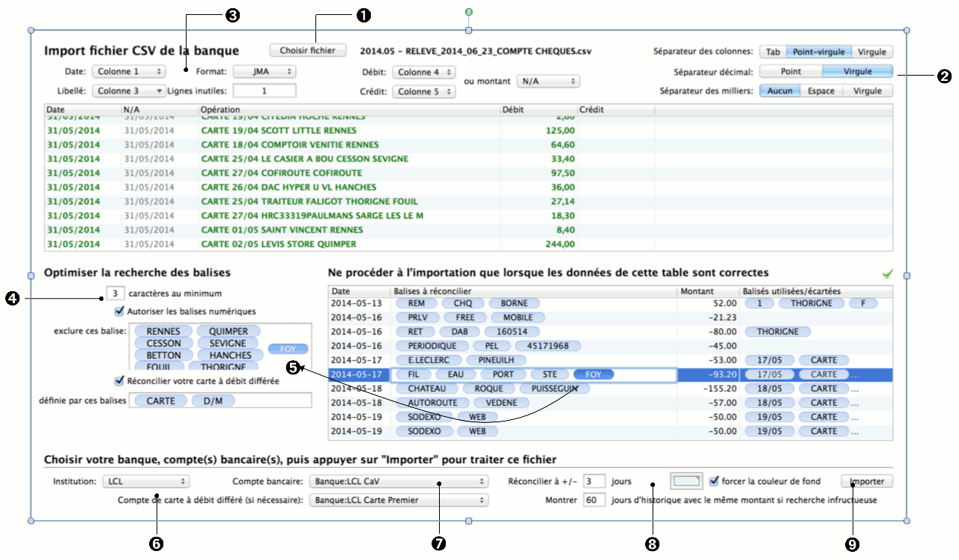Open the Libellé column dropdown

tap(129, 91)
